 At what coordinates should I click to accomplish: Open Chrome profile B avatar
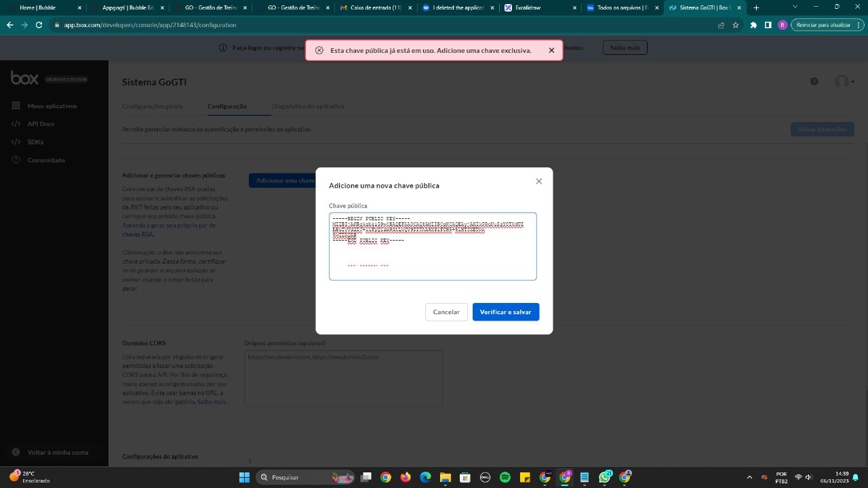[x=783, y=24]
